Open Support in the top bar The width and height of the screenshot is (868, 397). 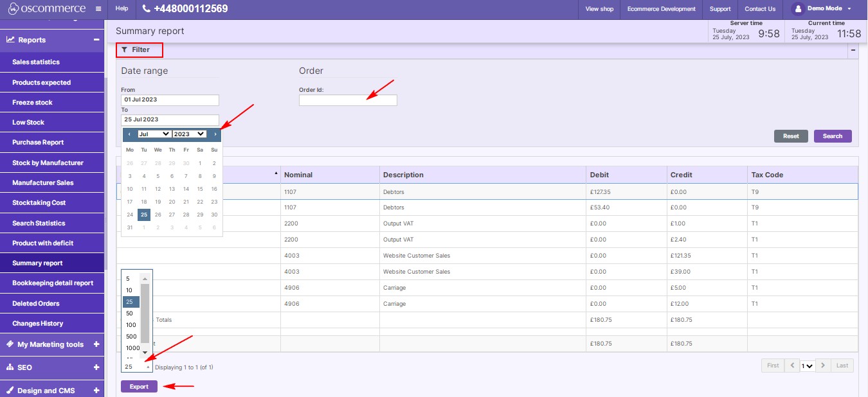(720, 9)
